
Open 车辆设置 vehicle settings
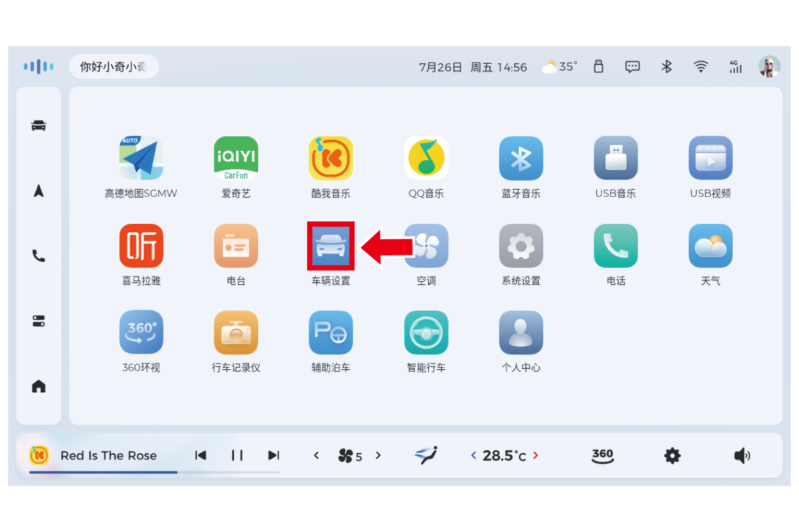pos(331,246)
